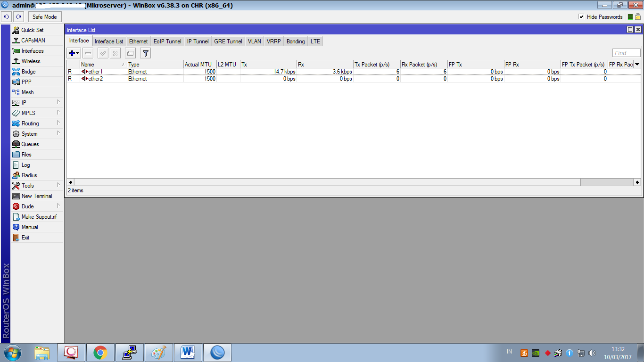This screenshot has width=644, height=362.
Task: Click the Comment toolbar button
Action: [x=130, y=53]
